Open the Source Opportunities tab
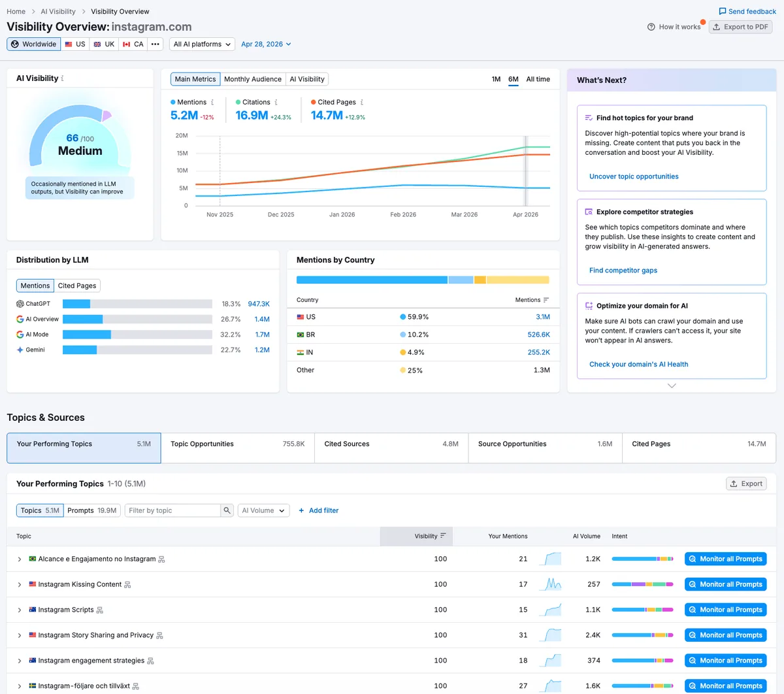The width and height of the screenshot is (784, 694). coord(546,448)
